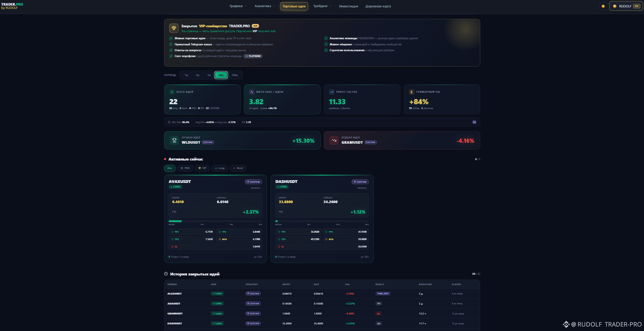Click the trend icon on Profit Factor card
Image resolution: width=644 pixels, height=331 pixels.
click(332, 92)
